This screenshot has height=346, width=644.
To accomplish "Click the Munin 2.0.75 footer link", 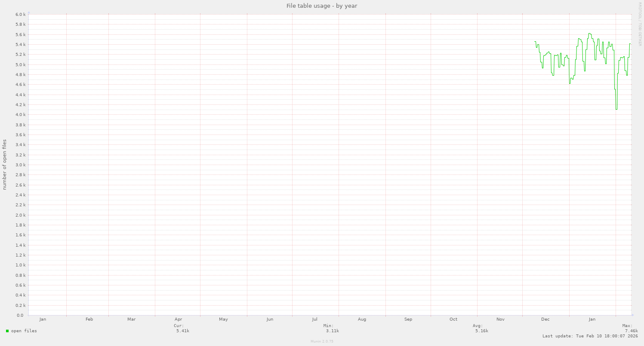I will (x=322, y=341).
